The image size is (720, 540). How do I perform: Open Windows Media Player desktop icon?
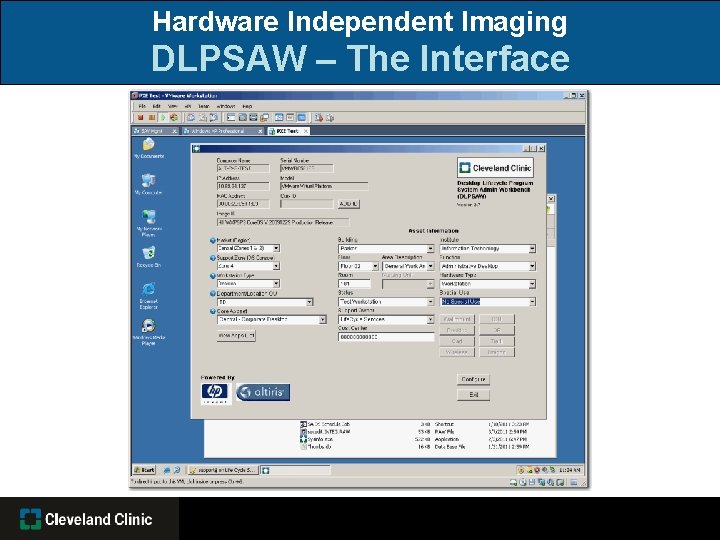coord(148,332)
